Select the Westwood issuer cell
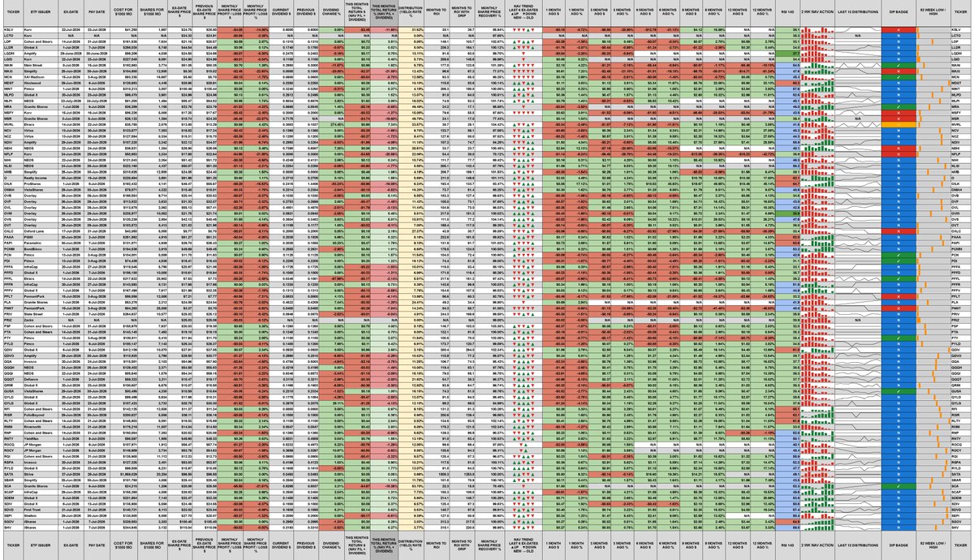 pyautogui.click(x=41, y=83)
